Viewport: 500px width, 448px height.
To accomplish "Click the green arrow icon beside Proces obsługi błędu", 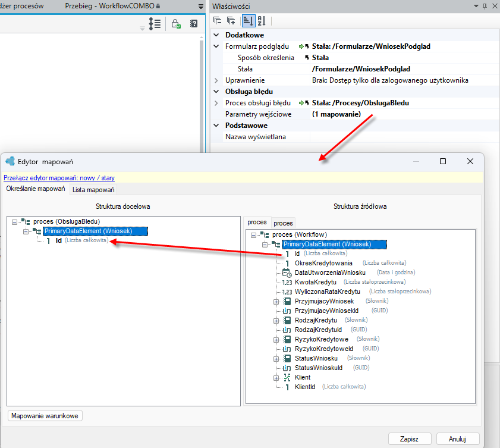I will point(301,103).
